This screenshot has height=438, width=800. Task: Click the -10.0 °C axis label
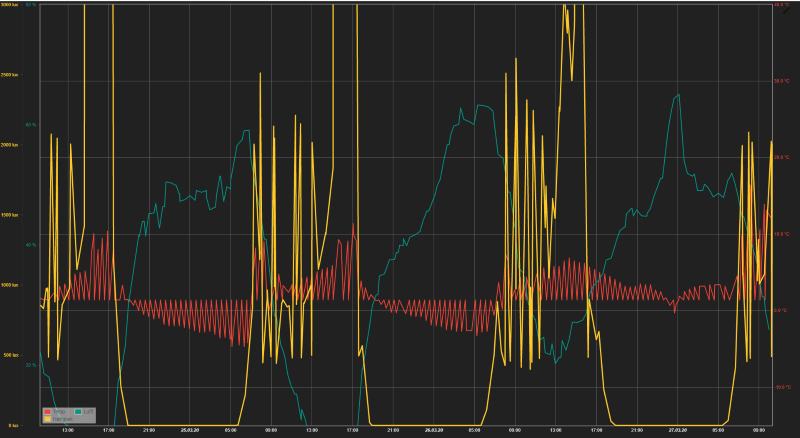click(x=782, y=387)
